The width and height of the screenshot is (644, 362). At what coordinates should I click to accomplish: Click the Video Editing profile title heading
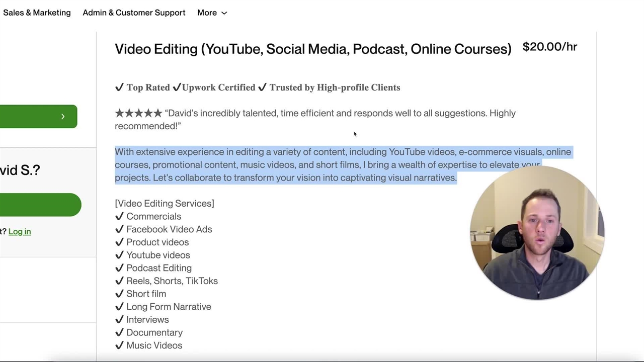[x=313, y=49]
